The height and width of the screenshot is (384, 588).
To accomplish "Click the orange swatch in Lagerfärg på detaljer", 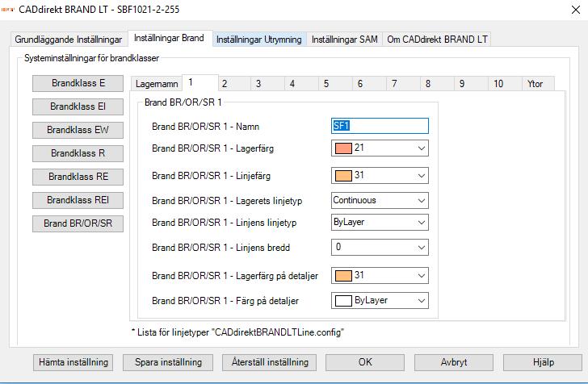I will pyautogui.click(x=343, y=276).
